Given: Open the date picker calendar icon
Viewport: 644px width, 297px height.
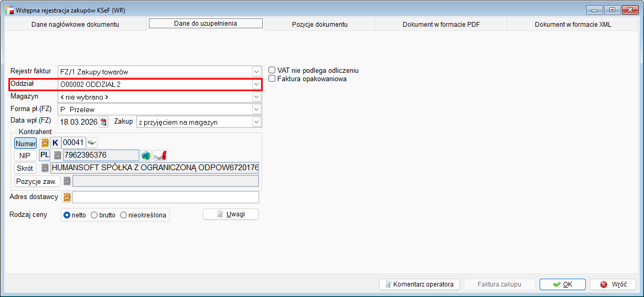Looking at the screenshot, I should coord(103,122).
